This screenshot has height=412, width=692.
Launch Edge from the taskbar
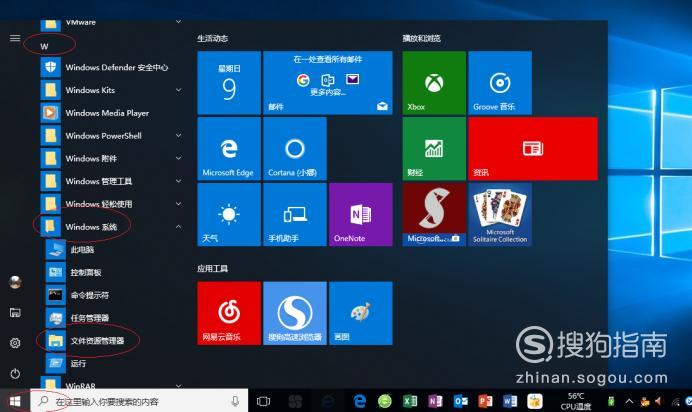(x=360, y=401)
